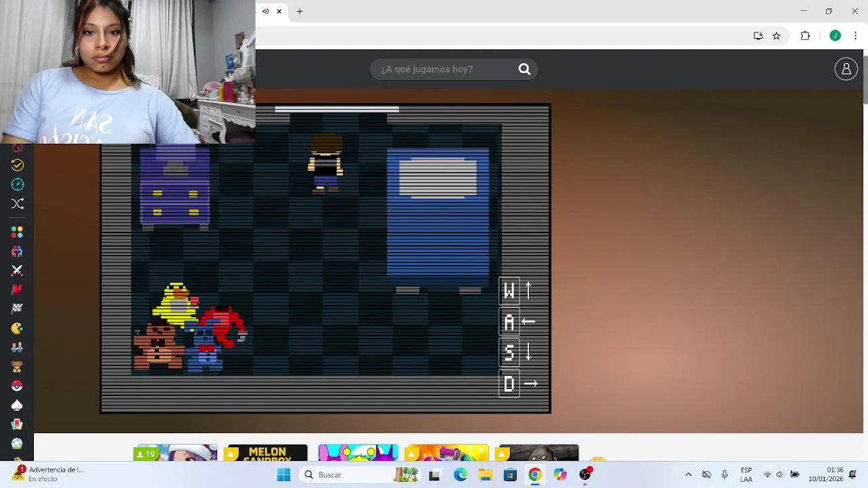Open the recently played clock-check icon in sidebar

click(18, 165)
